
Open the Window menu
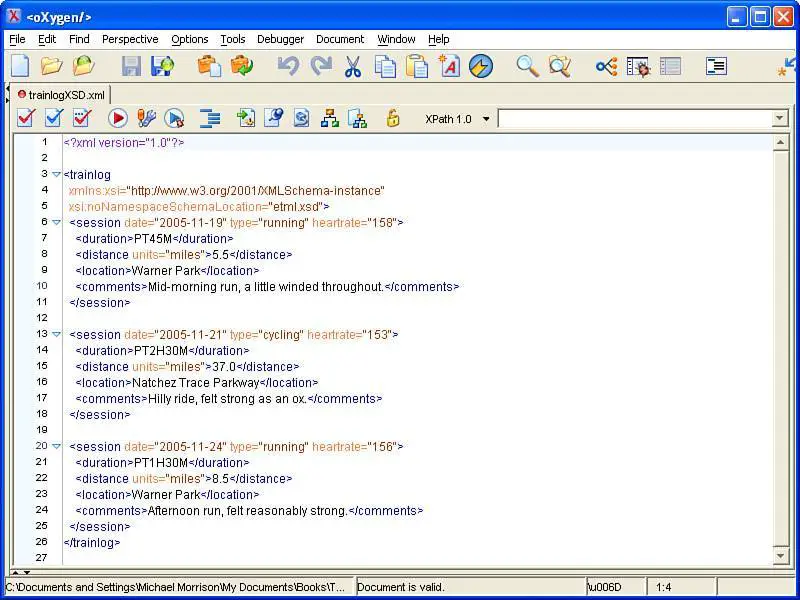coord(396,39)
